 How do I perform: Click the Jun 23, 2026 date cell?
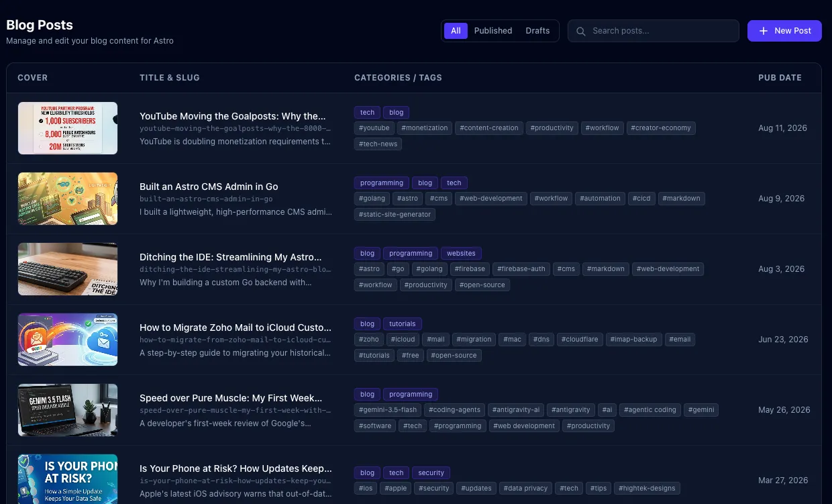point(783,340)
